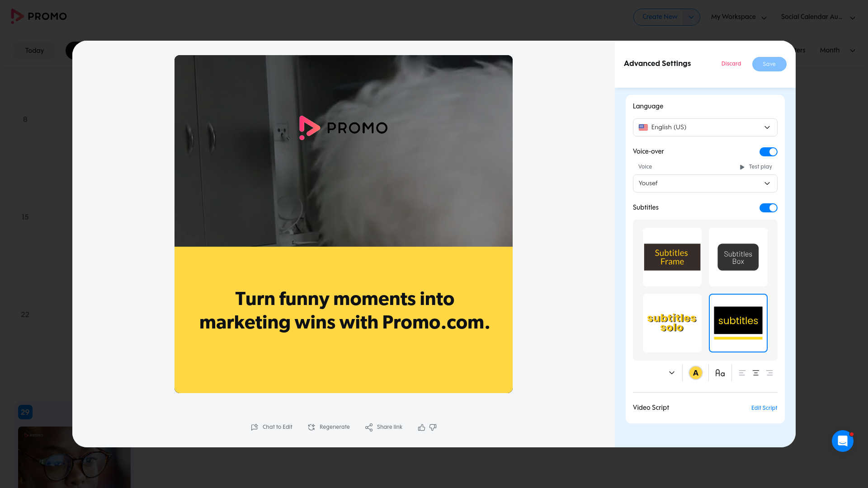
Task: Open the yellow subtitle color picker
Action: coord(695,373)
